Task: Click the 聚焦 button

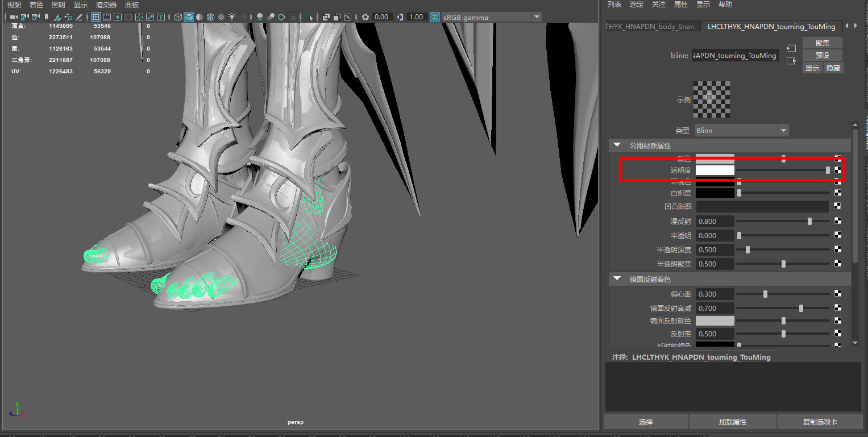Action: pos(822,43)
